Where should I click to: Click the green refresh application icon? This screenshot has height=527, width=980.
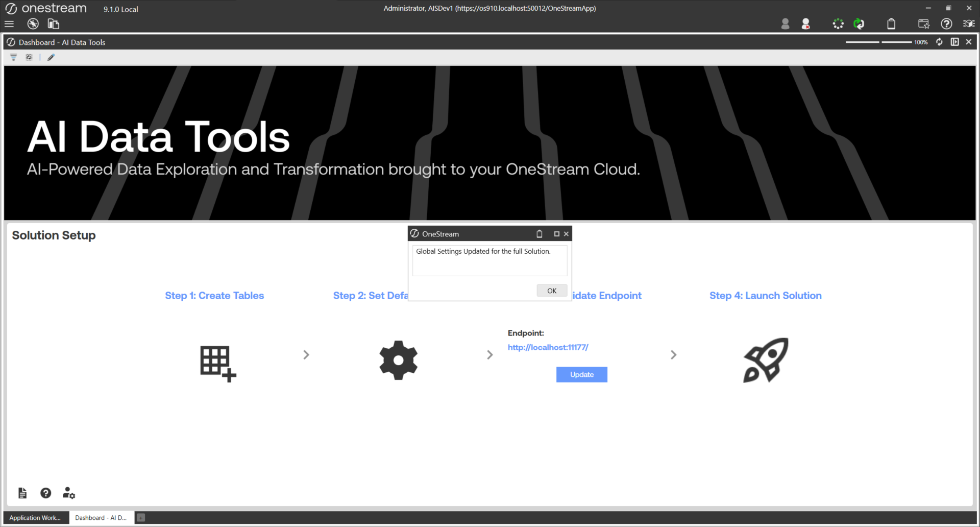click(859, 24)
